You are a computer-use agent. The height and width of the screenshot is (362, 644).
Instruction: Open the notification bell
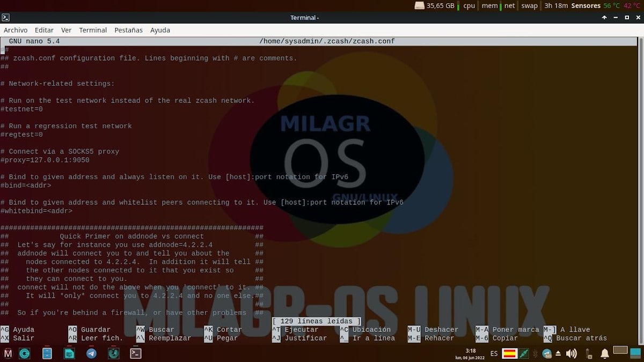click(x=605, y=353)
